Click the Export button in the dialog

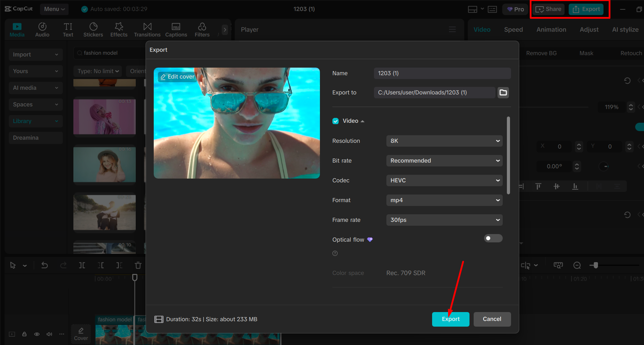[450, 319]
